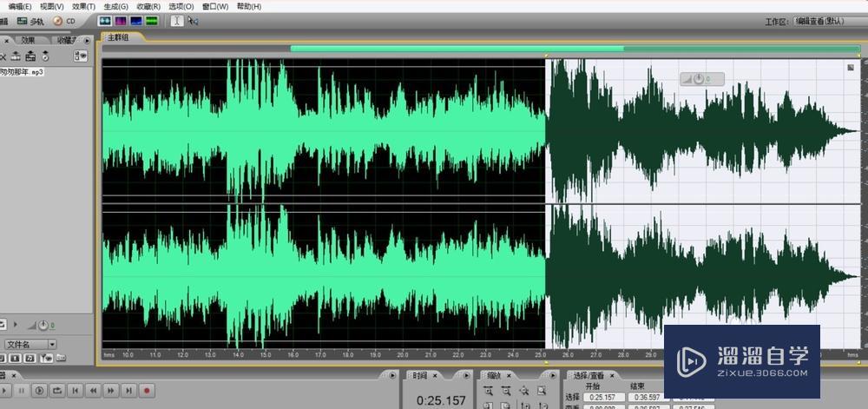Select the marquee selection arrow tool
Viewport: 868px width, 409px height.
(x=193, y=21)
